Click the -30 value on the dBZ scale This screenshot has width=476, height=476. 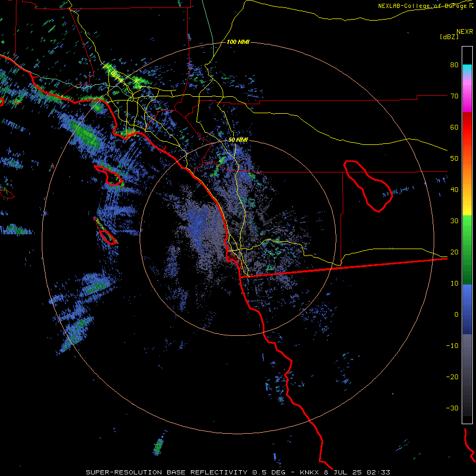point(452,408)
